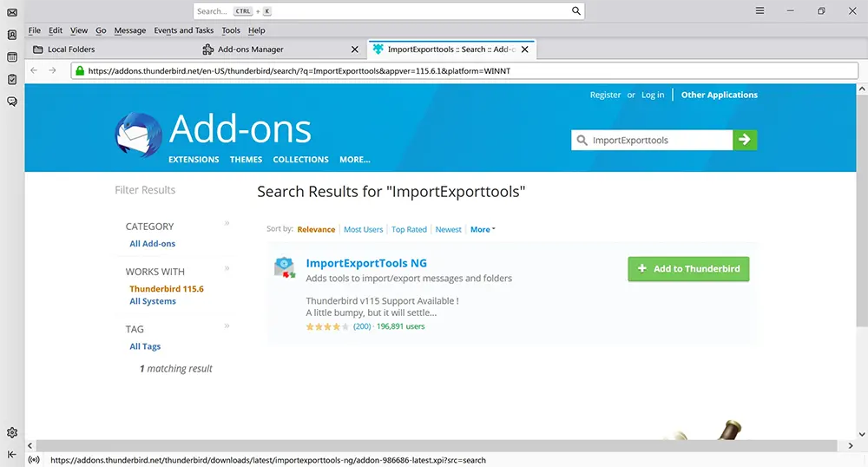This screenshot has height=467, width=868.
Task: Click the Add to Thunderbird button
Action: pos(688,269)
